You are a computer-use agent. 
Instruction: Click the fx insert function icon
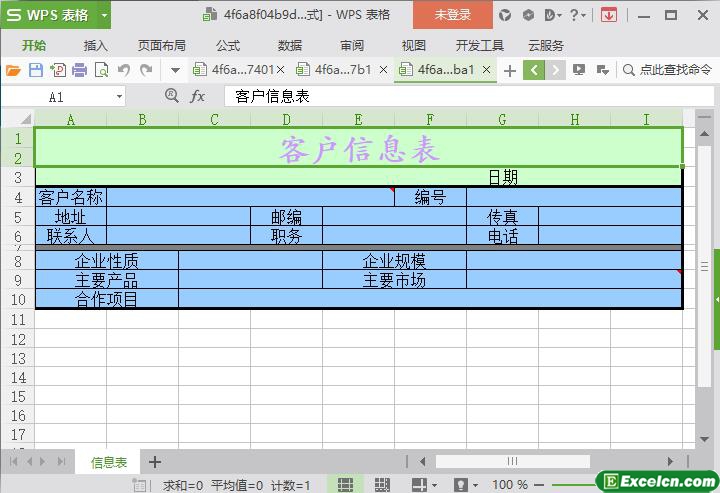pos(197,96)
